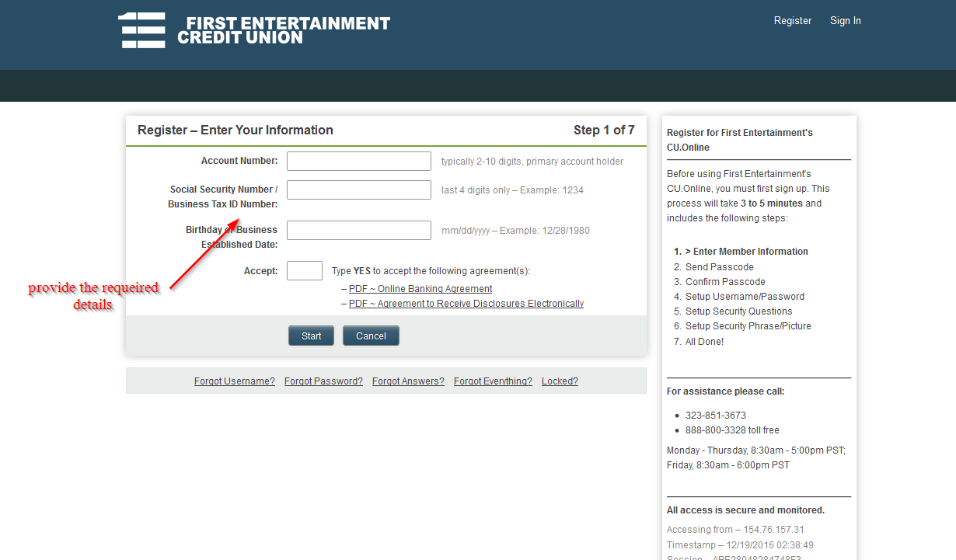Click the Register – Enter Your Information heading
Image resolution: width=956 pixels, height=560 pixels.
(236, 130)
